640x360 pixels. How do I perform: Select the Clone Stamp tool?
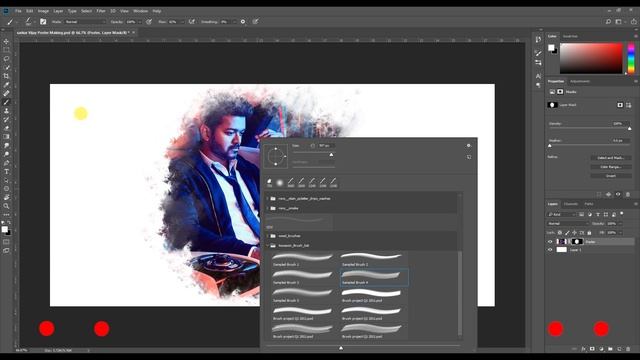(6, 111)
